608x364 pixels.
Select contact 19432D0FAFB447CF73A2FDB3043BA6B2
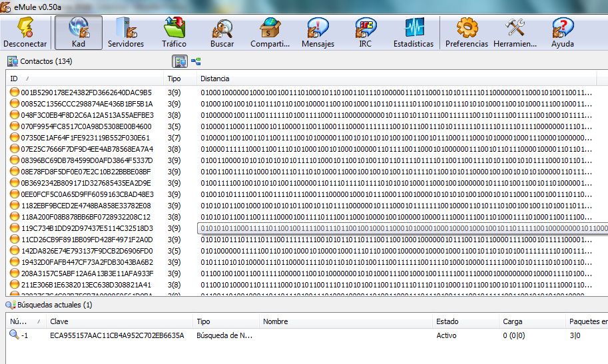point(87,262)
